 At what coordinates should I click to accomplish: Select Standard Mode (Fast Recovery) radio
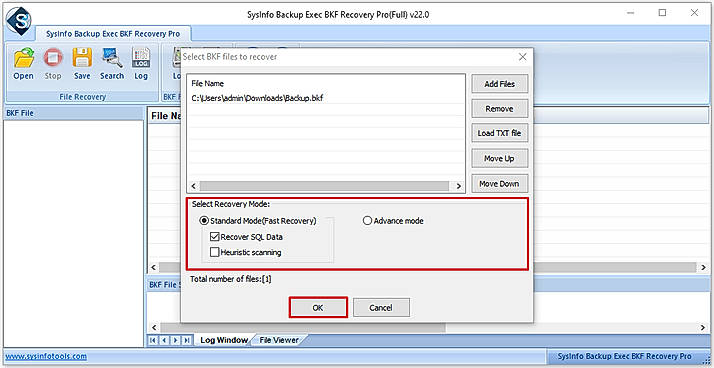click(x=204, y=221)
